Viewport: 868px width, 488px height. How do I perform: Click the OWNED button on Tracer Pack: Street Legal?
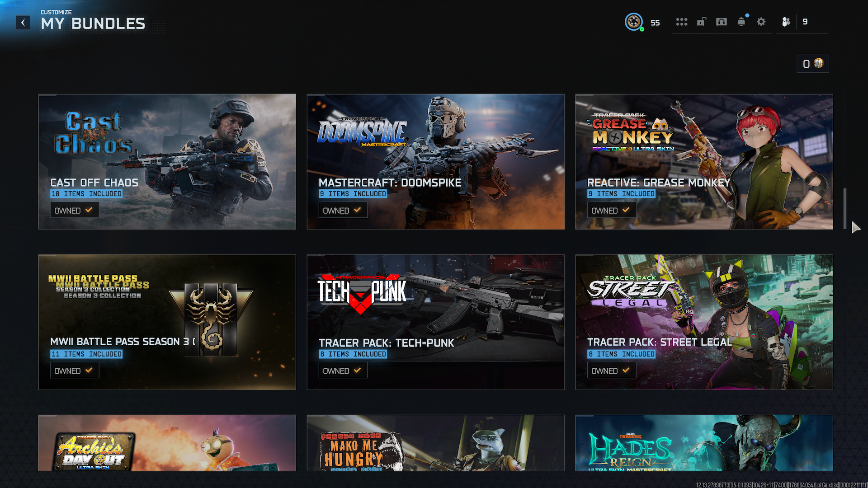click(611, 371)
